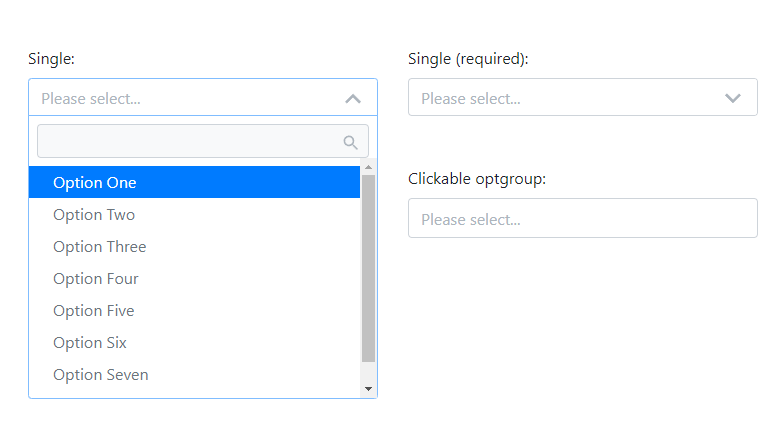Pick Option Six from the list
Viewport: 768px width, 443px height.
tap(194, 343)
